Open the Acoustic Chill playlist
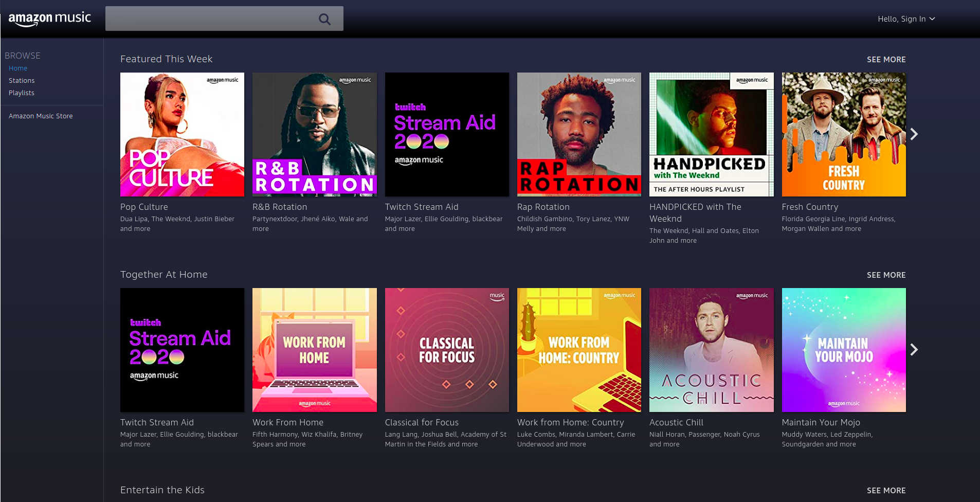980x502 pixels. pyautogui.click(x=711, y=350)
